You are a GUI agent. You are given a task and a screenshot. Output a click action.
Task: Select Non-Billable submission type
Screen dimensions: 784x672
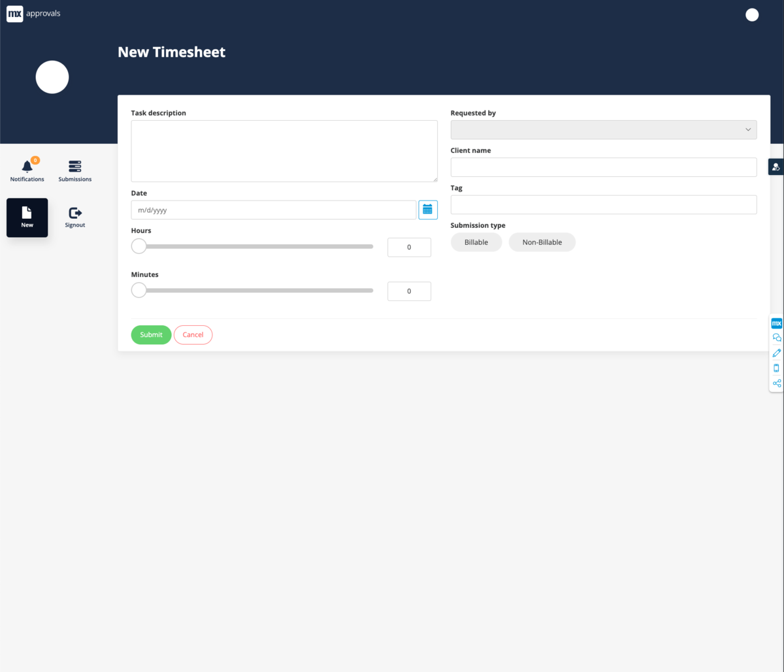click(x=542, y=242)
